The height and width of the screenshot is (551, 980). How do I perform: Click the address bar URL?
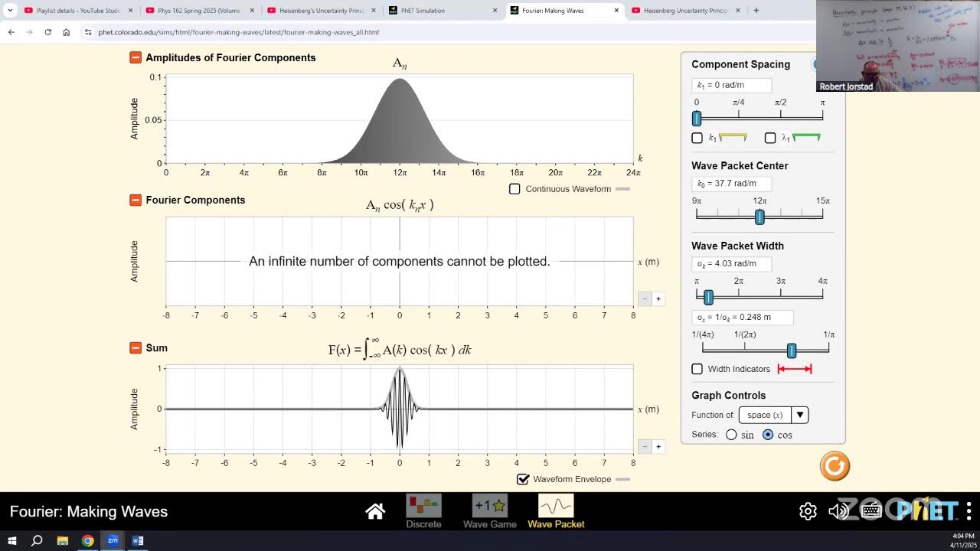[238, 32]
